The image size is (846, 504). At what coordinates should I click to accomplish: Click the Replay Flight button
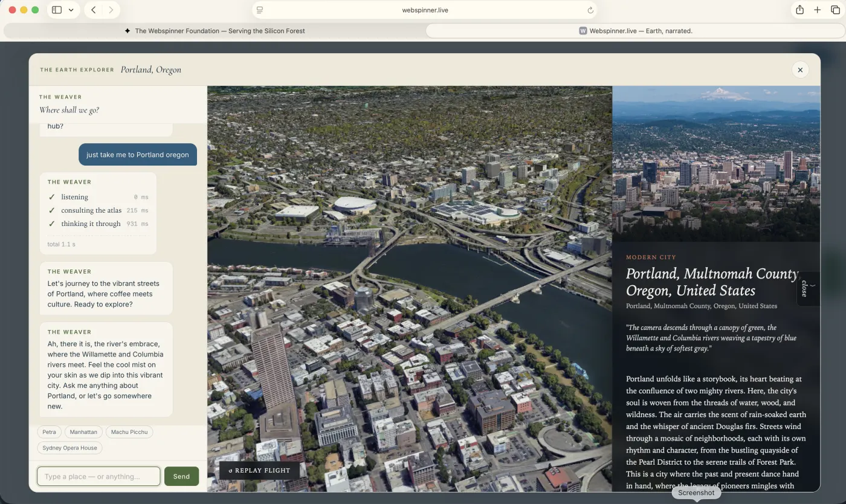pos(259,470)
